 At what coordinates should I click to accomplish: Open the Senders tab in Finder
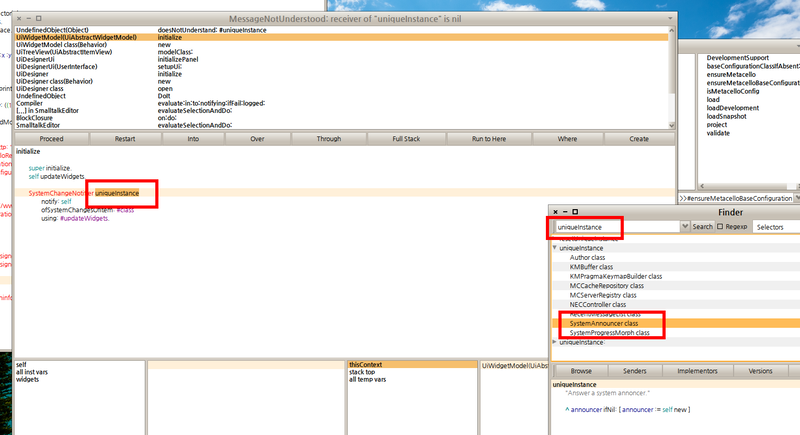(x=635, y=369)
